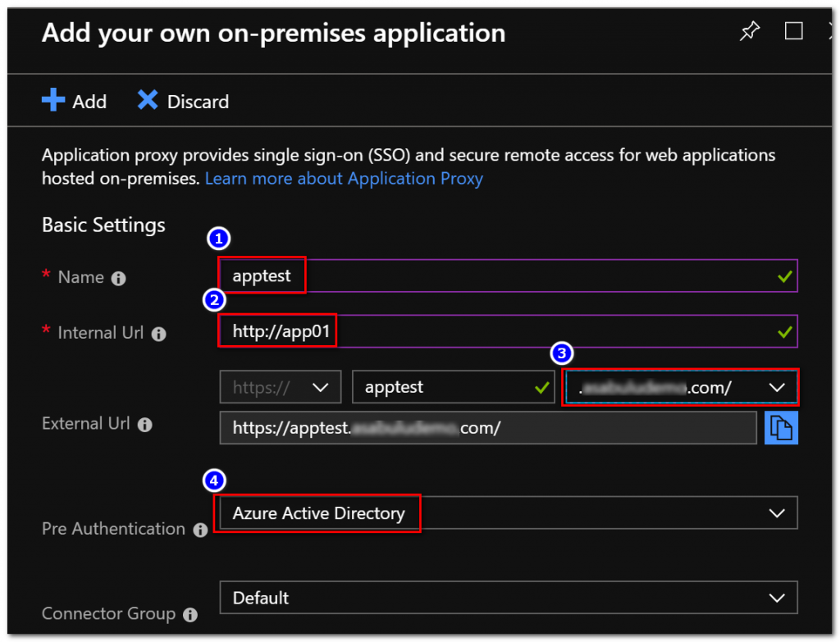The width and height of the screenshot is (840, 642).
Task: Click the blue plus Add icon
Action: [53, 100]
